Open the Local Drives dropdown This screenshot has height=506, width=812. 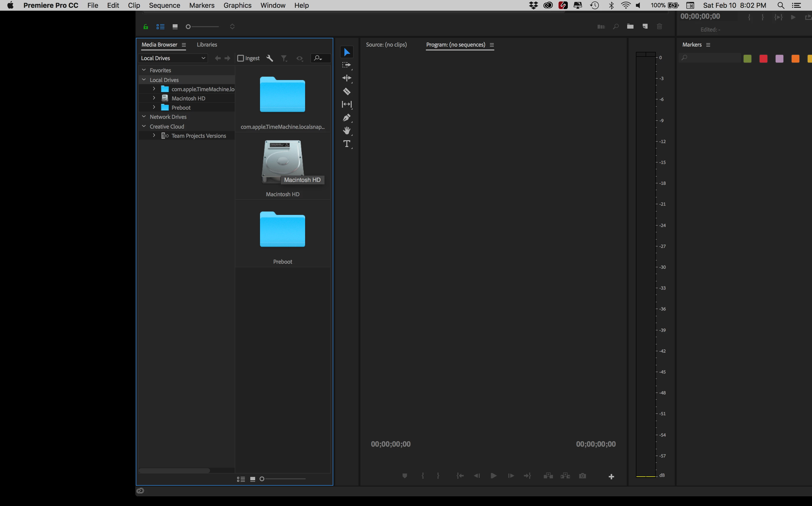point(173,58)
